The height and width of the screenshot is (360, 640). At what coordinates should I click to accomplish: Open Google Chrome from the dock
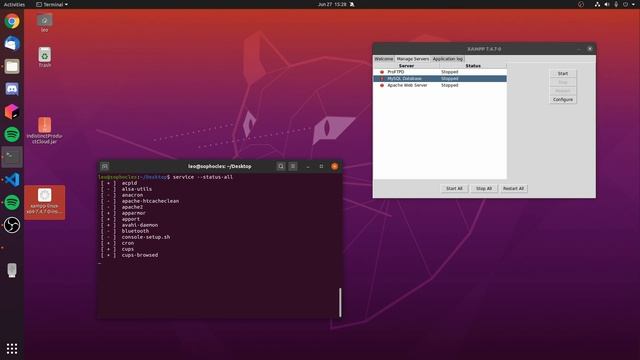12,21
